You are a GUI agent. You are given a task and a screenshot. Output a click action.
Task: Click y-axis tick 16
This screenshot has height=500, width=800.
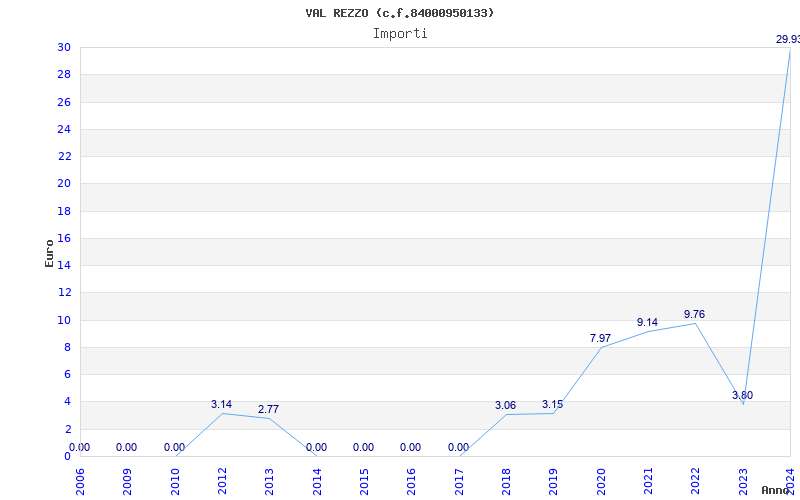click(x=64, y=238)
